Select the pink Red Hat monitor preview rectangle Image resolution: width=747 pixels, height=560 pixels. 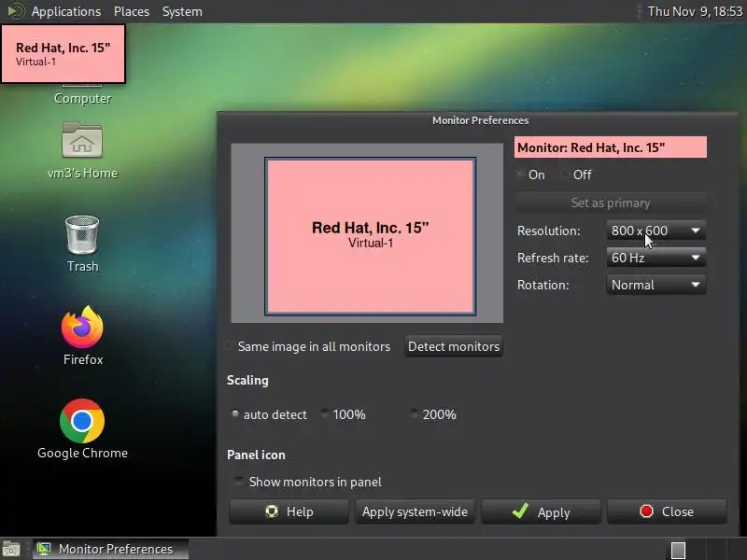(x=370, y=236)
